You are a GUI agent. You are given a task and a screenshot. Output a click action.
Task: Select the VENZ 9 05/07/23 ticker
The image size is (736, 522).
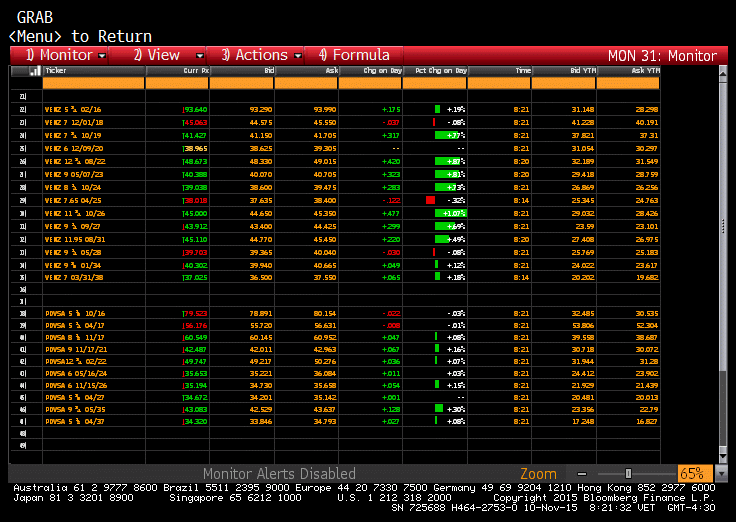[x=74, y=175]
